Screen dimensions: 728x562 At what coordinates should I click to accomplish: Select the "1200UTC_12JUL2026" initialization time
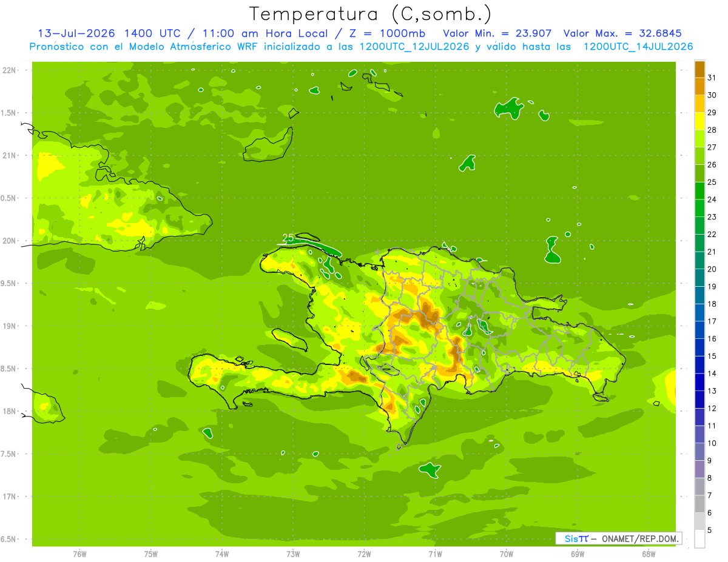(x=414, y=47)
